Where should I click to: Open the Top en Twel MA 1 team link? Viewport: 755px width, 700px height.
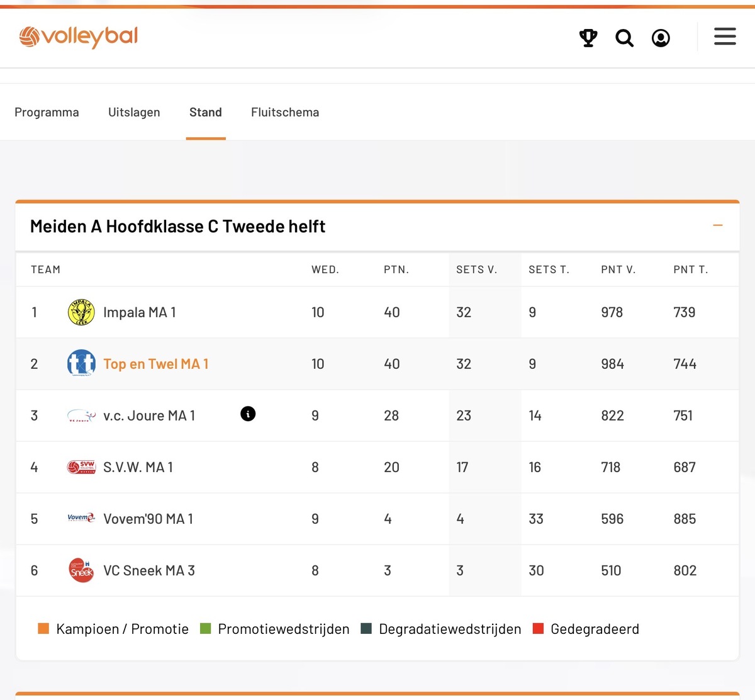click(155, 364)
